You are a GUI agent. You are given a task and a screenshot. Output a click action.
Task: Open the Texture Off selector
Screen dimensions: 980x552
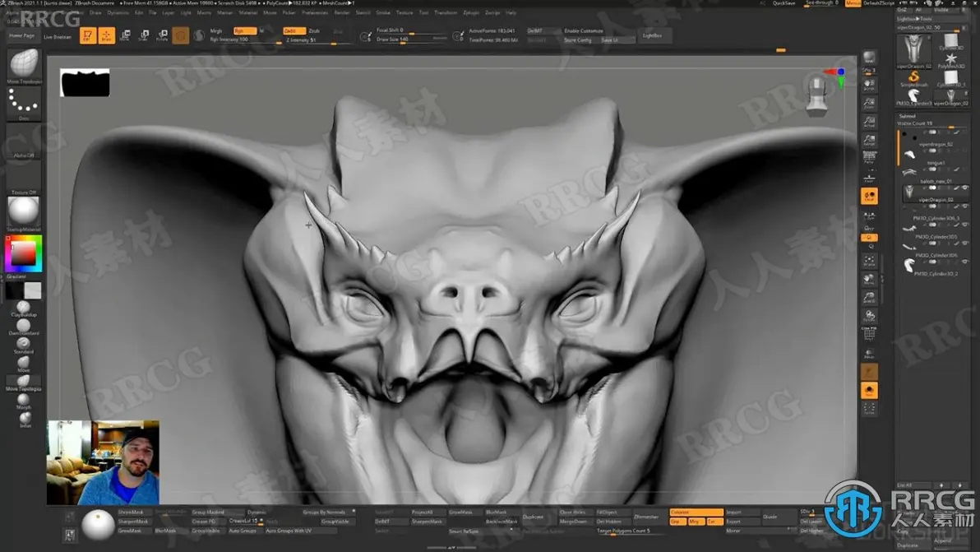tap(24, 179)
